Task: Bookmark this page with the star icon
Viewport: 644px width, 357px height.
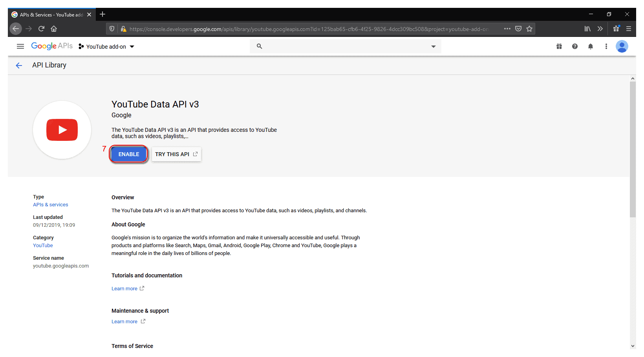Action: [529, 29]
